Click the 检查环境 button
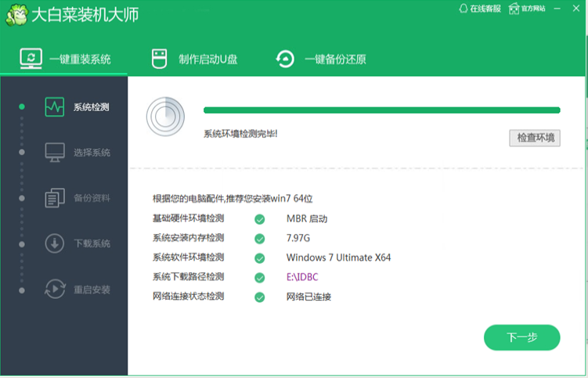588x378 pixels. tap(535, 138)
